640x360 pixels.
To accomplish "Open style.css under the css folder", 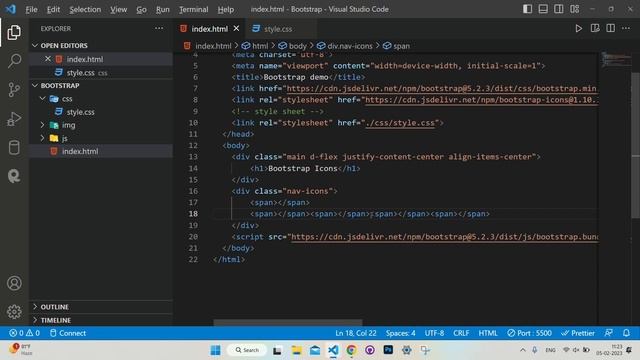I will pos(80,112).
